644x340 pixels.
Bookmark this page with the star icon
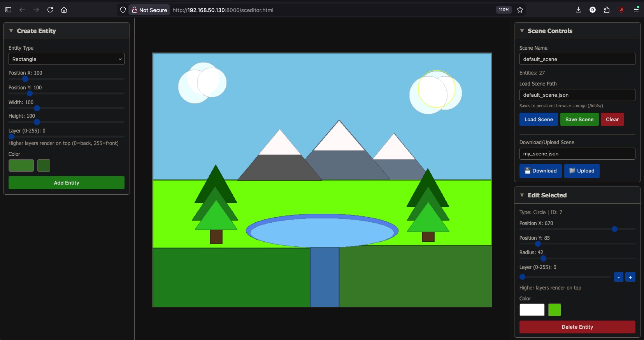[x=520, y=10]
